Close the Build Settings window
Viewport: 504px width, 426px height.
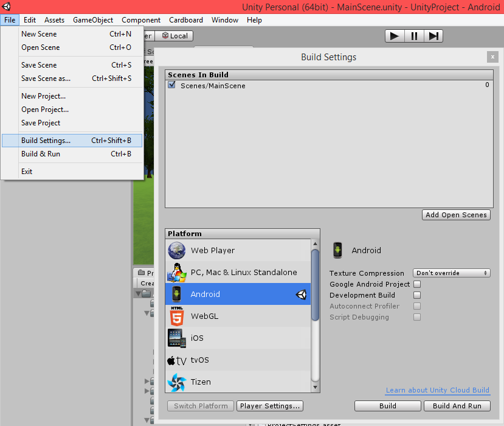(x=492, y=57)
